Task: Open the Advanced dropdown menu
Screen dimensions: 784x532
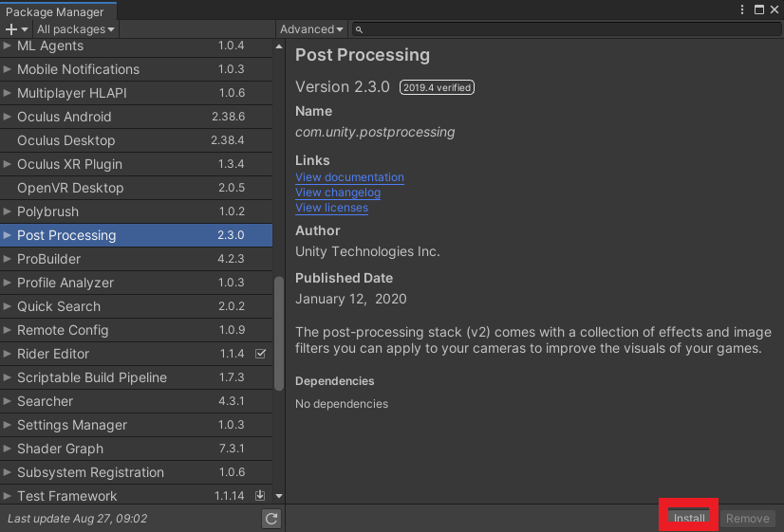Action: (311, 29)
